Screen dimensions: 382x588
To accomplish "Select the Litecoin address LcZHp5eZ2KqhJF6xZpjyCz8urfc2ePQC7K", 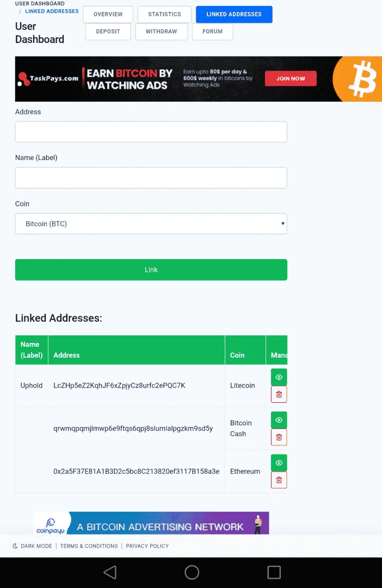I will (x=119, y=385).
